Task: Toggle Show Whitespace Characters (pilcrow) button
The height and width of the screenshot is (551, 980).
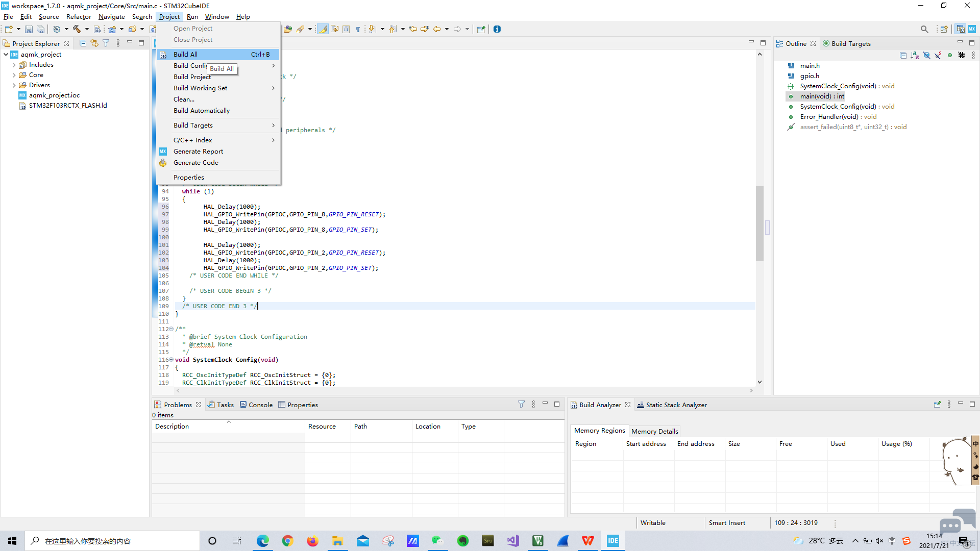Action: (358, 29)
